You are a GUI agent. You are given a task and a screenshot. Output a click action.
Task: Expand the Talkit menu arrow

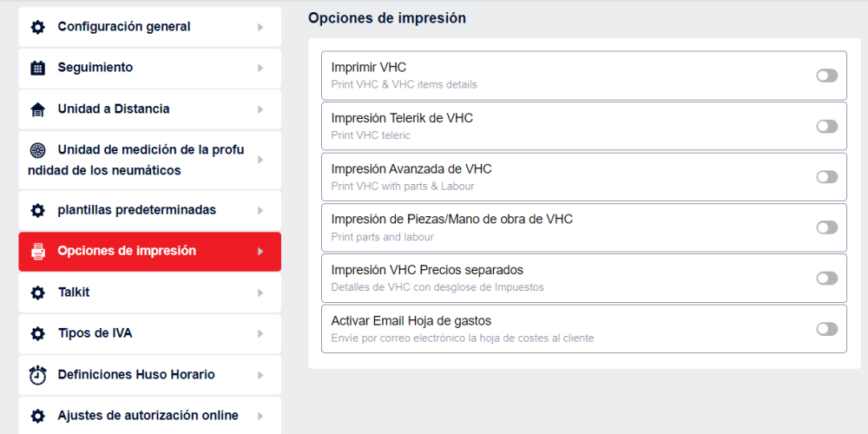pyautogui.click(x=260, y=293)
